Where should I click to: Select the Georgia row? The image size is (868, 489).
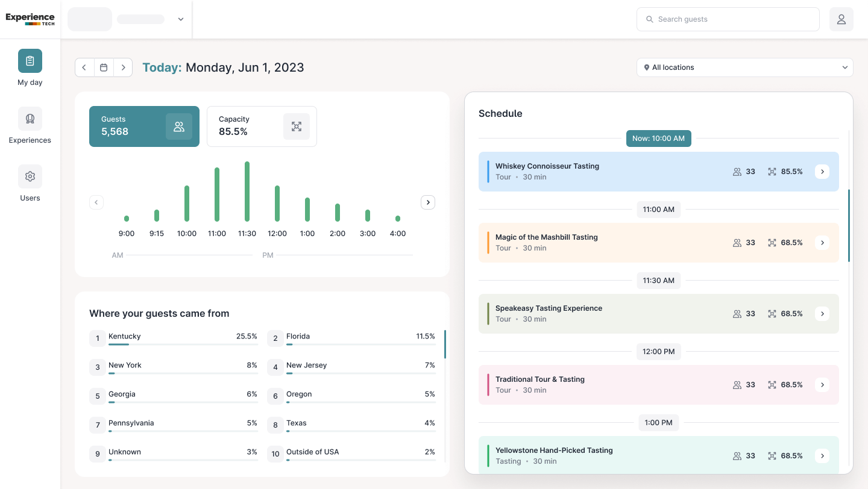(174, 396)
